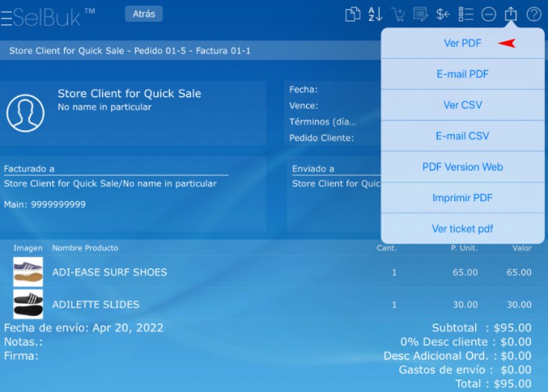Click the A-Z sort icon
Screen dimensions: 548x392
(375, 14)
